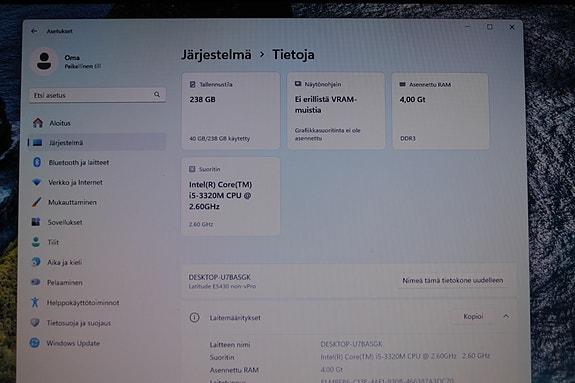The width and height of the screenshot is (575, 383).
Task: Click the Helppokäyttötoiminnot accessibility icon
Action: click(35, 302)
